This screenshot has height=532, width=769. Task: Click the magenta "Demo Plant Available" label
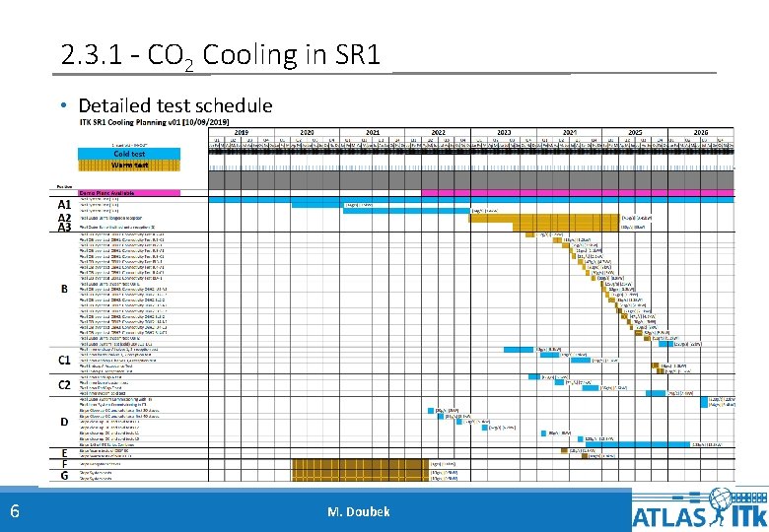(129, 193)
